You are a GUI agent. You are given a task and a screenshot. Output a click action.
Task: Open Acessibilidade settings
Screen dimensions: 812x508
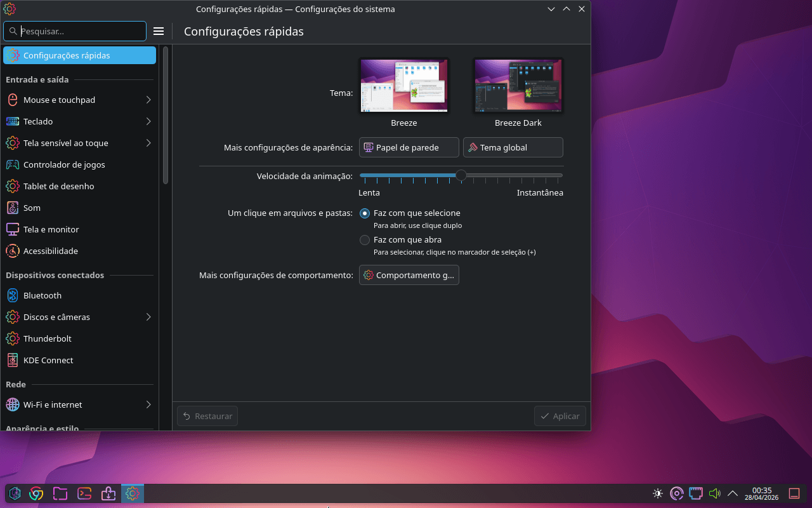(51, 251)
